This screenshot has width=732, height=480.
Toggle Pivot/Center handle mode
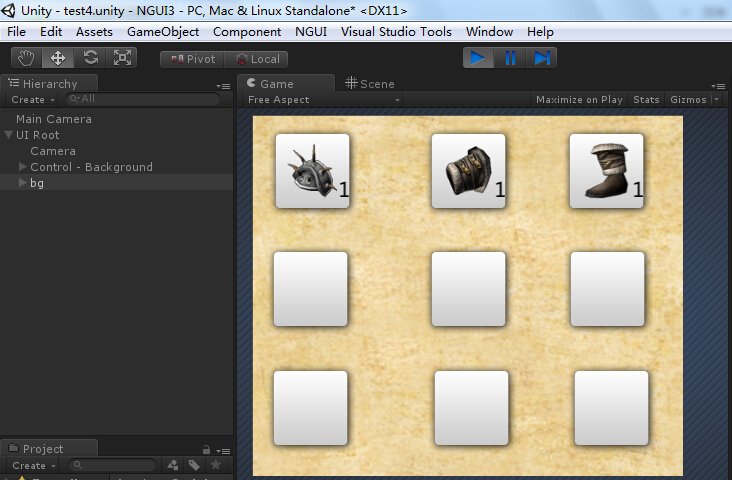click(x=192, y=59)
